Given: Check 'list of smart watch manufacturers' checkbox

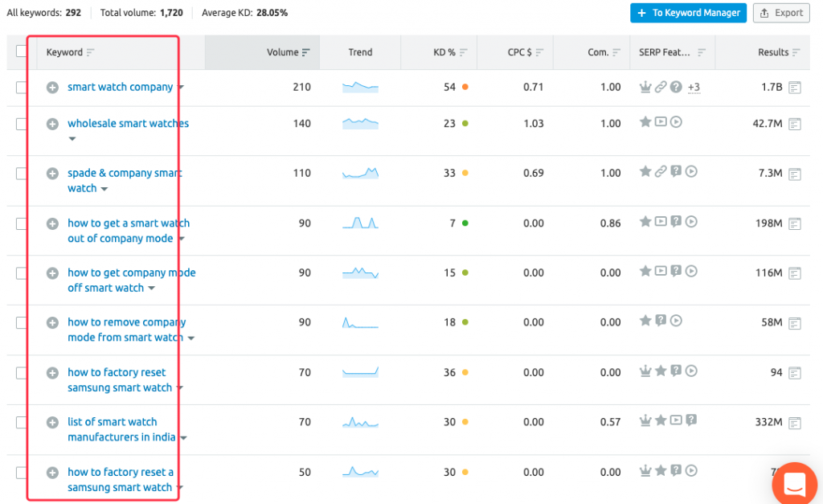Looking at the screenshot, I should [x=22, y=422].
